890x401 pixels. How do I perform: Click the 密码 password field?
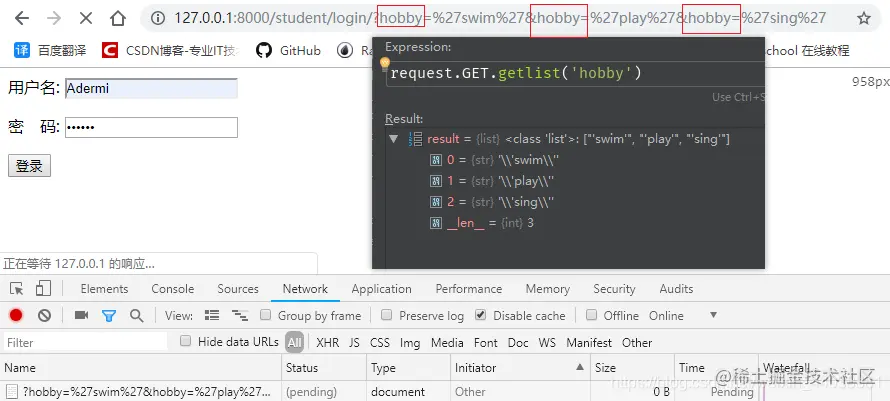pyautogui.click(x=151, y=127)
